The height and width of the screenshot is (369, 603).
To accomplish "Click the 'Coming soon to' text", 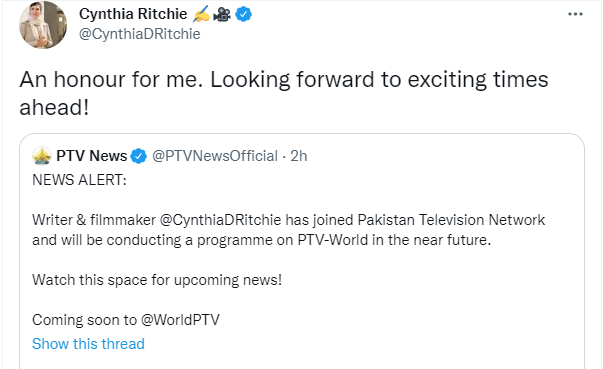I will (84, 320).
